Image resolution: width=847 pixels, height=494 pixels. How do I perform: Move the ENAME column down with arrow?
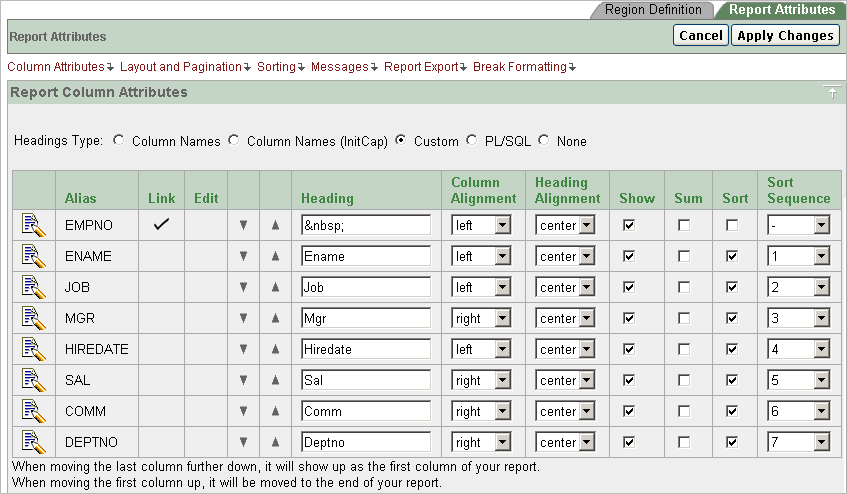(243, 257)
